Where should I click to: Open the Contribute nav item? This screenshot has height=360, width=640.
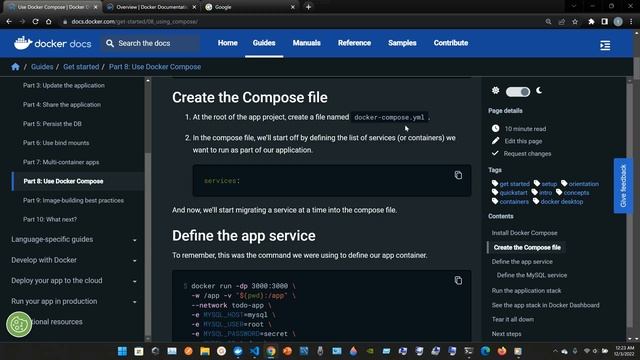(x=451, y=43)
